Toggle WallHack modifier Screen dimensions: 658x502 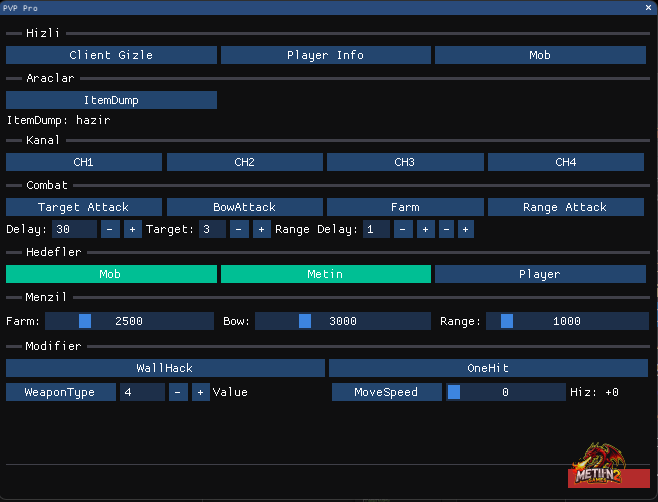click(x=165, y=368)
